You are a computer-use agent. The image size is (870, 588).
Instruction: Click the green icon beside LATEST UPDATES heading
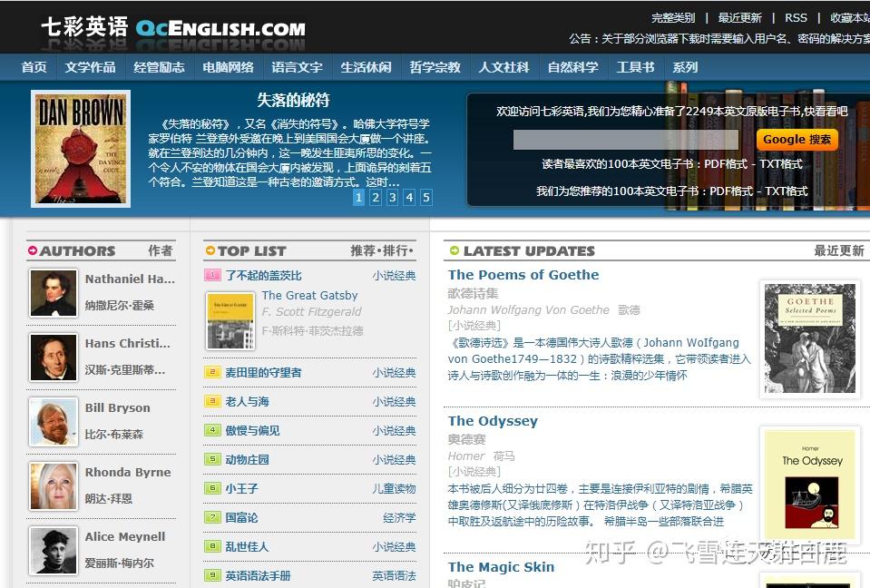click(x=454, y=250)
